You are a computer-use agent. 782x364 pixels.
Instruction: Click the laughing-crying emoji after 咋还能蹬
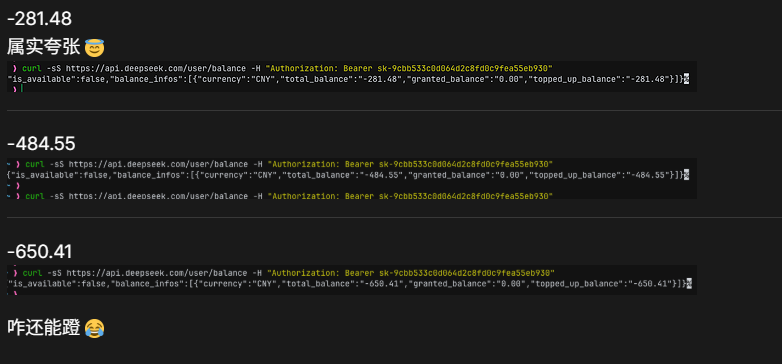(94, 328)
